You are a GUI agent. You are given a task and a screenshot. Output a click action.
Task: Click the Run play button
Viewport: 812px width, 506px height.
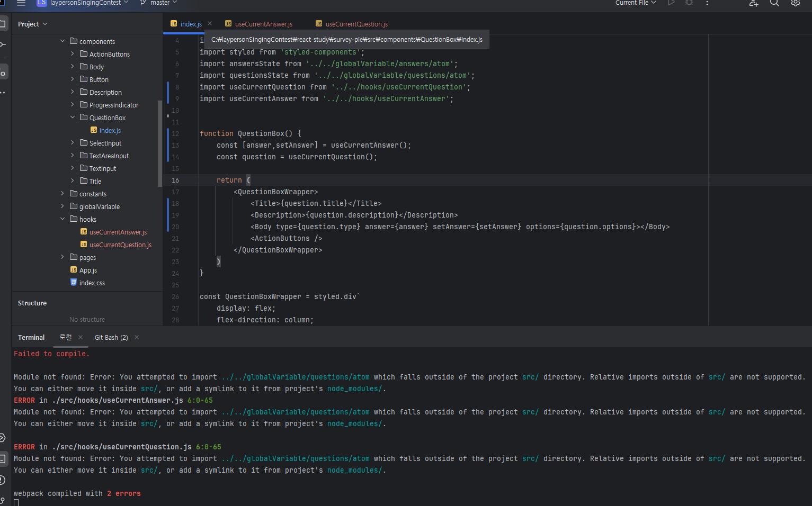(x=671, y=3)
